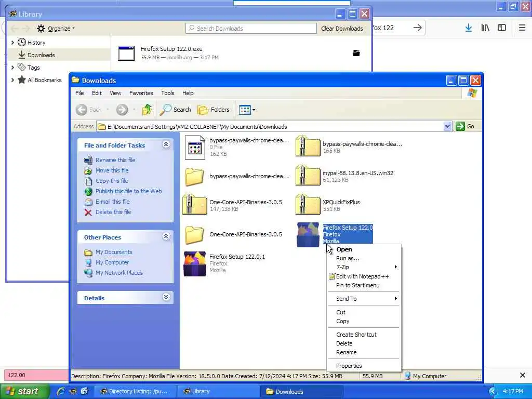The image size is (532, 399).
Task: Select XPQuickFixPlus zip icon
Action: [x=308, y=204]
